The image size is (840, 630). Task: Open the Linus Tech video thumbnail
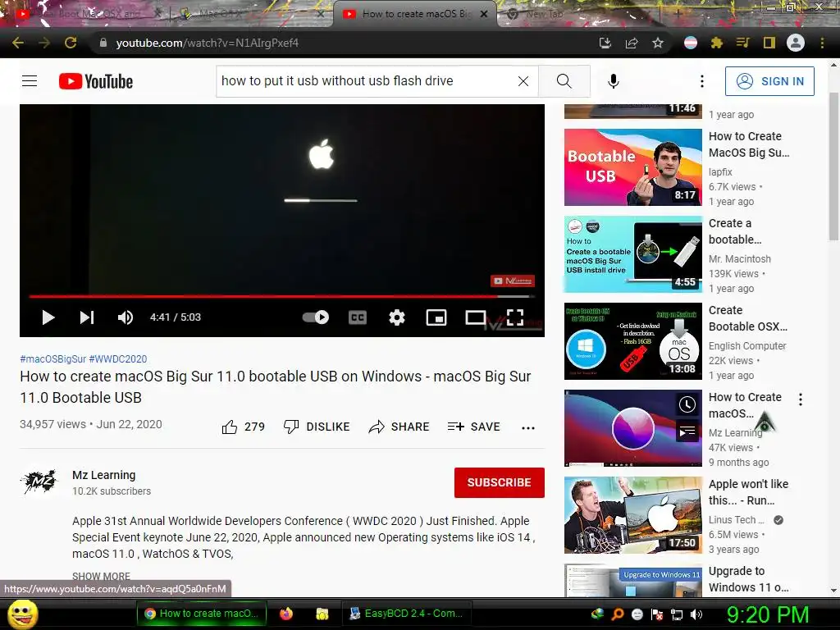point(632,515)
